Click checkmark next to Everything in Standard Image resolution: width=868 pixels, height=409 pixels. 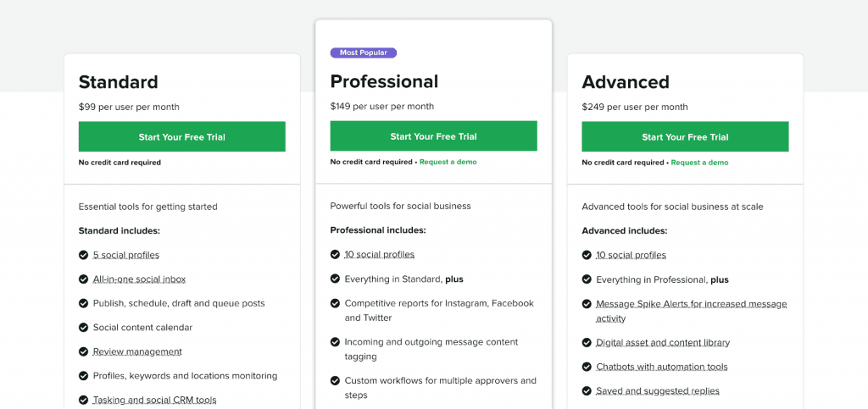click(335, 279)
